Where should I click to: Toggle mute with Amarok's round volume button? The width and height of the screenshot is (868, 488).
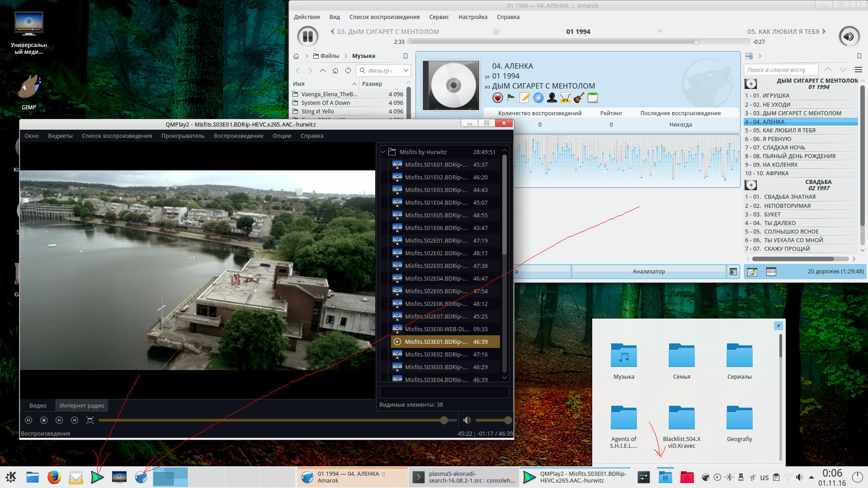(849, 36)
